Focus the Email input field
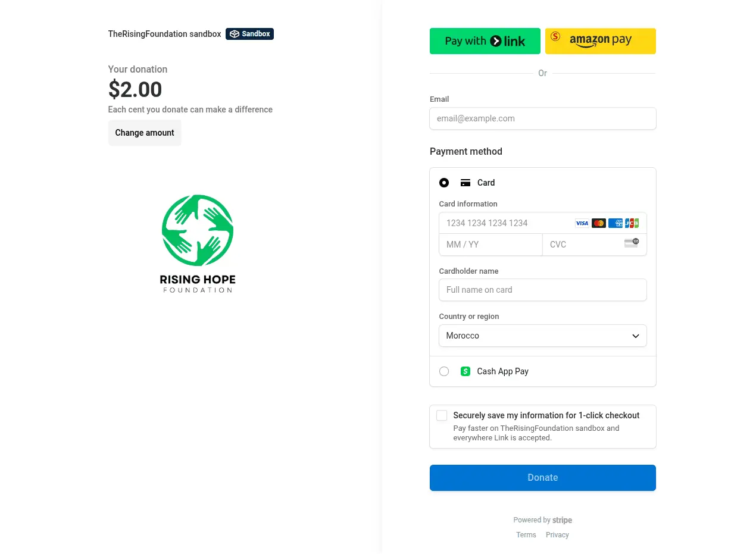The height and width of the screenshot is (554, 756). pos(542,118)
